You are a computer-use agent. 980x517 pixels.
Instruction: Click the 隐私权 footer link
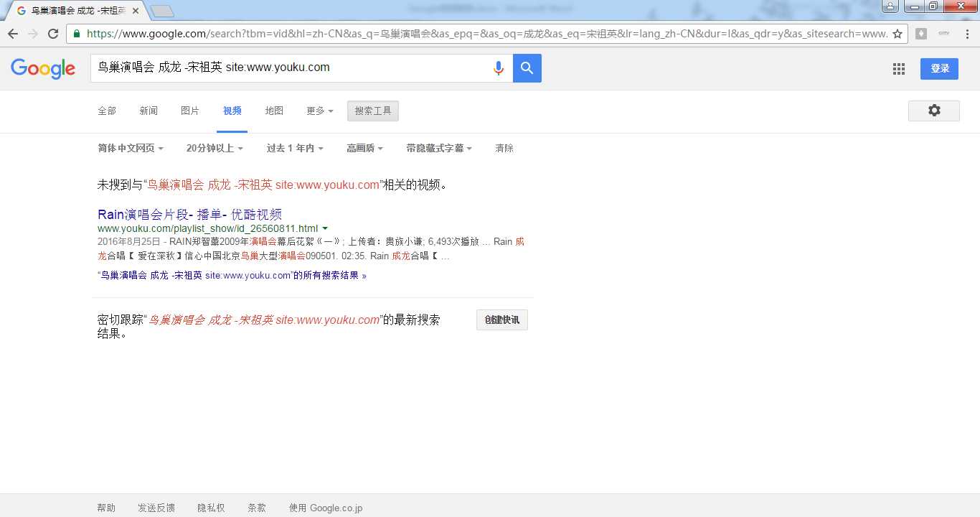coord(211,508)
